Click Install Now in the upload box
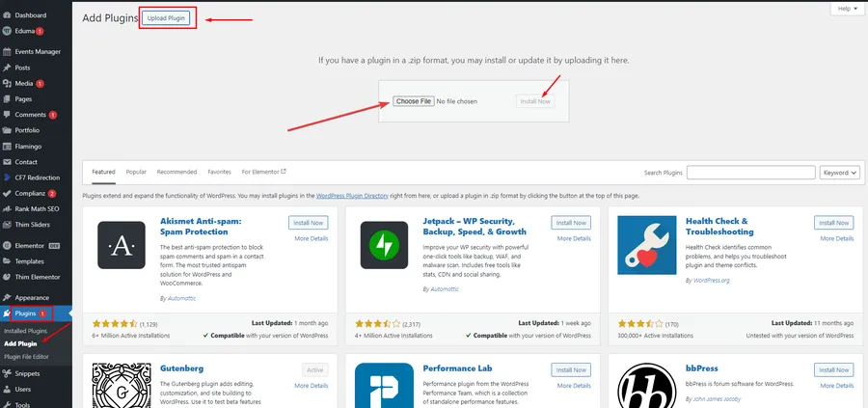 tap(535, 101)
